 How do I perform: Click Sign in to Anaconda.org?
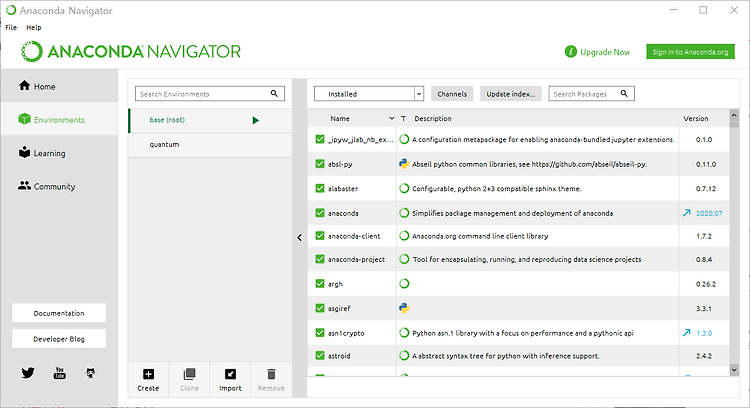(690, 52)
